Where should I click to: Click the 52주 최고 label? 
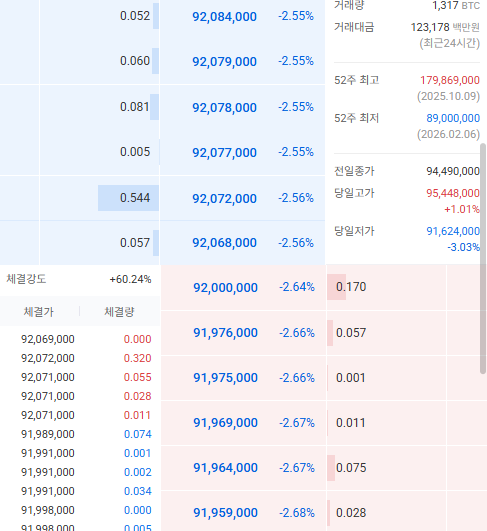[x=357, y=80]
